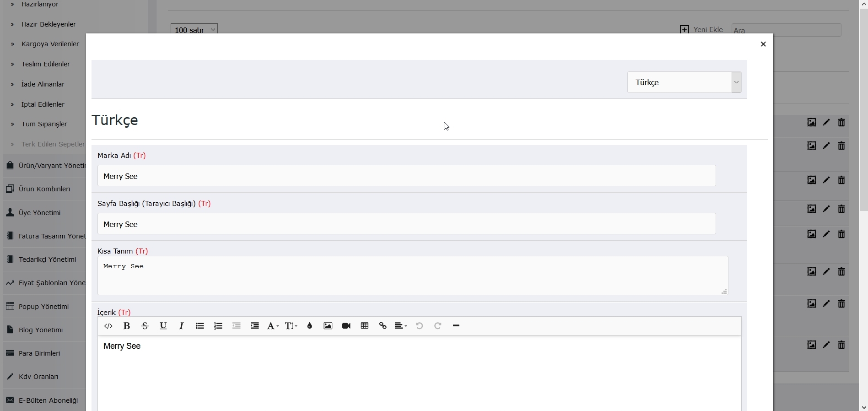Insert a numbered list
The width and height of the screenshot is (868, 411).
(218, 326)
